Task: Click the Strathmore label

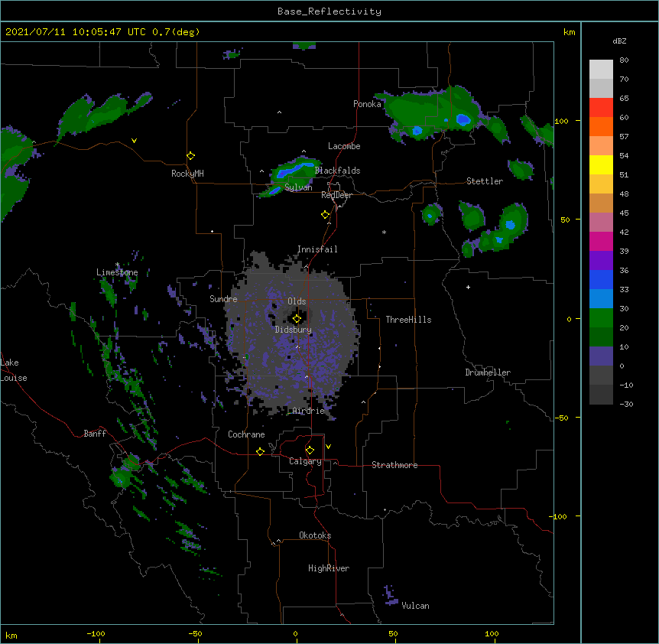Action: pyautogui.click(x=394, y=465)
